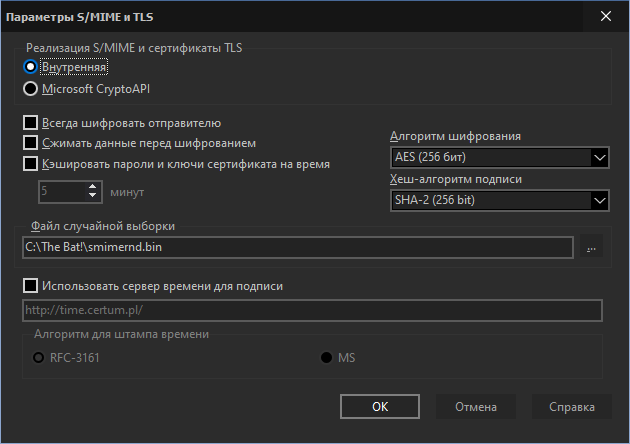Click the time.certum.pl server URL field
This screenshot has width=630, height=444.
click(312, 310)
